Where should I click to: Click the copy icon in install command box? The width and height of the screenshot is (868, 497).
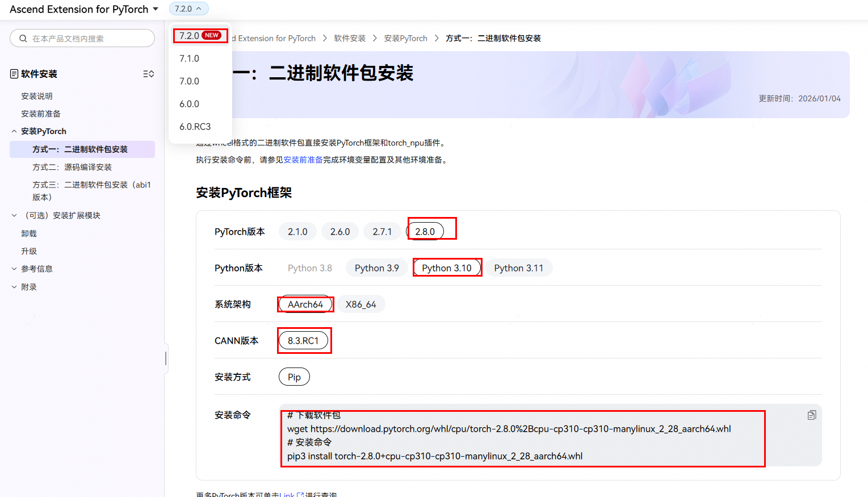812,415
